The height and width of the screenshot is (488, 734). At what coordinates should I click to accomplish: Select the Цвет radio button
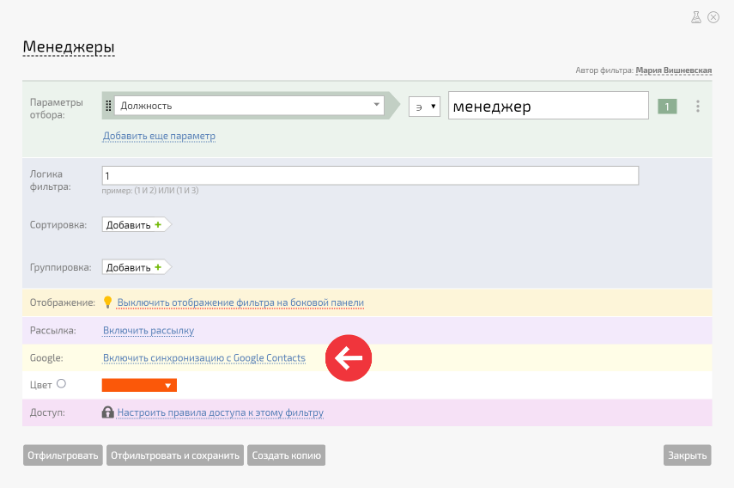tap(62, 383)
